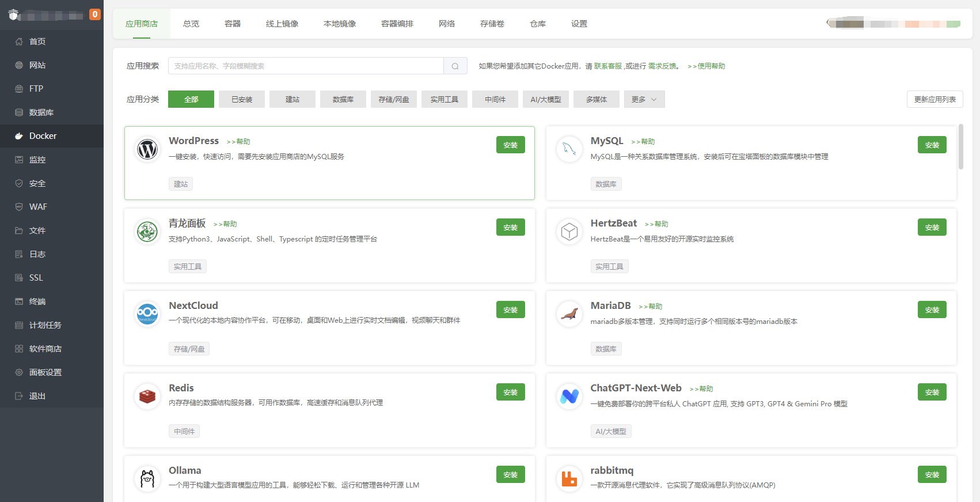Click the home icon beside 首页
Screen dimensions: 980x502
[19, 41]
